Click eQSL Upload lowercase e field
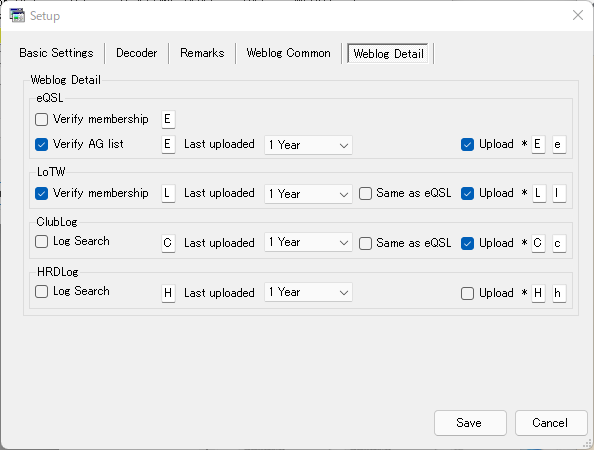Viewport: 594px width, 450px height. pyautogui.click(x=559, y=144)
